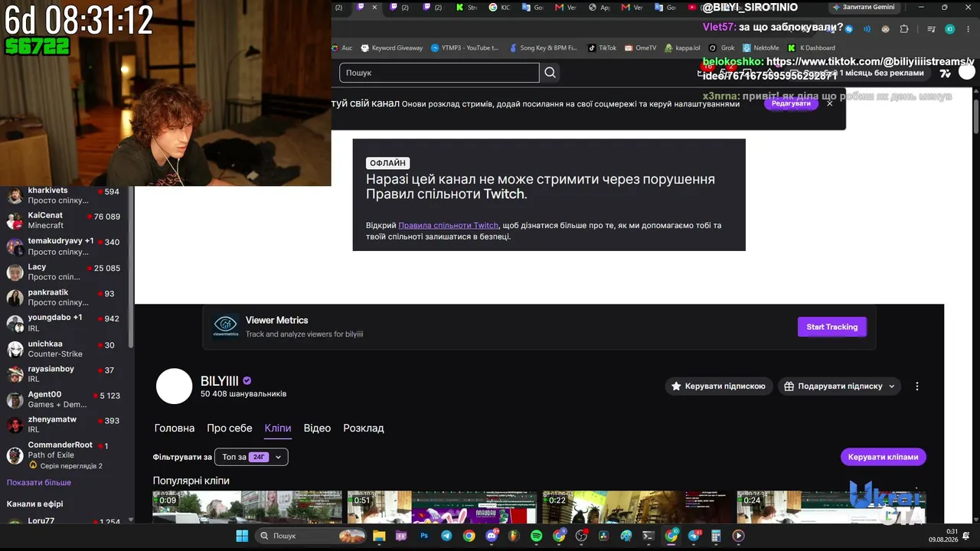Open the browser extensions puzzle icon
Image resolution: width=980 pixels, height=551 pixels.
904,29
